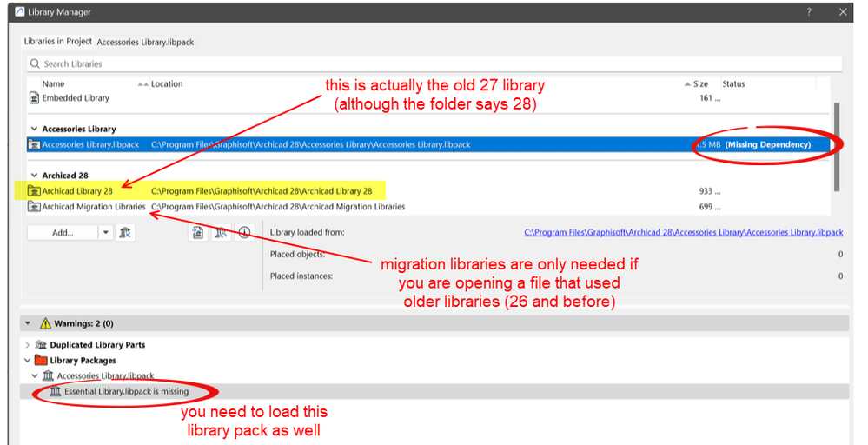Click the Duplicated Library Parts icon
868x445 pixels.
point(41,345)
